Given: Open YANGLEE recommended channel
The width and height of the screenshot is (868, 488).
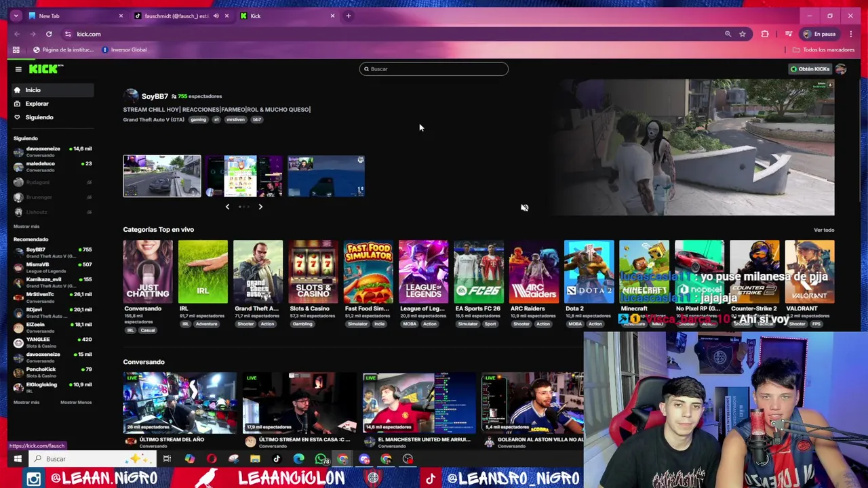Looking at the screenshot, I should coord(52,342).
